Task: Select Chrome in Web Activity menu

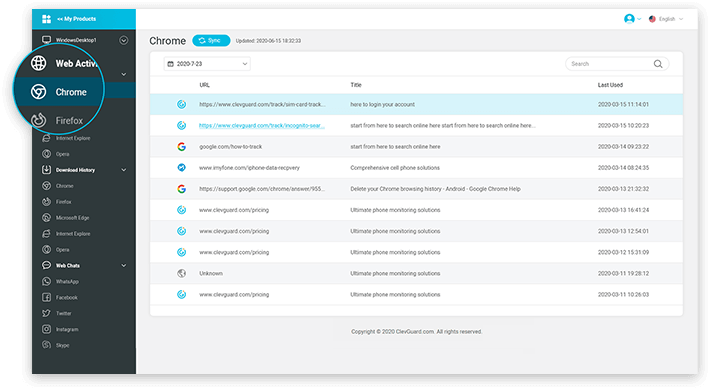Action: pyautogui.click(x=71, y=92)
